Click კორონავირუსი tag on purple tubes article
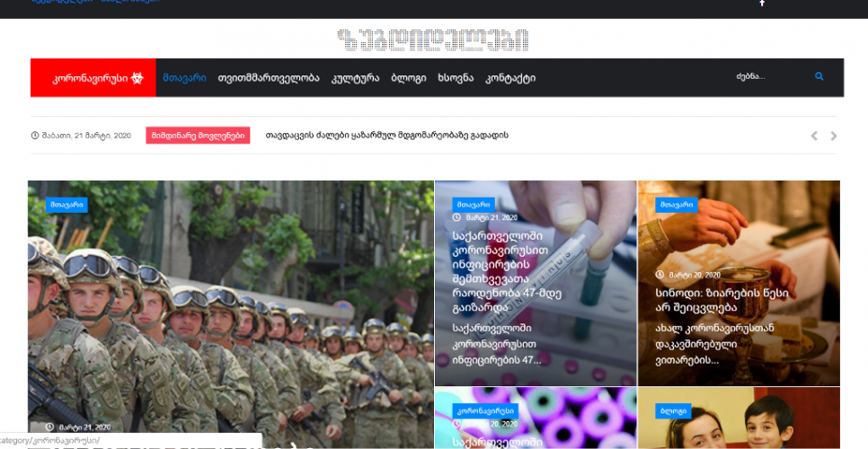The image size is (868, 449). 485,411
